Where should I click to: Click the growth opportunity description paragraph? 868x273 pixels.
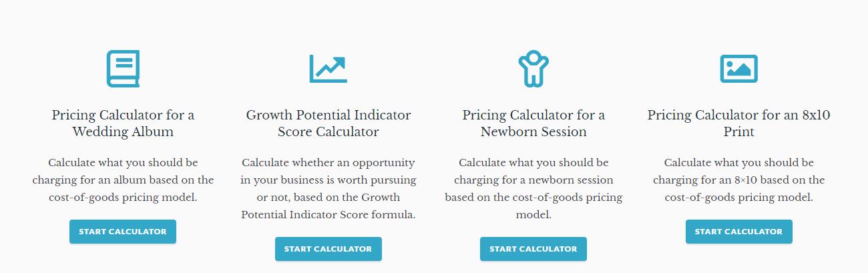pyautogui.click(x=328, y=189)
